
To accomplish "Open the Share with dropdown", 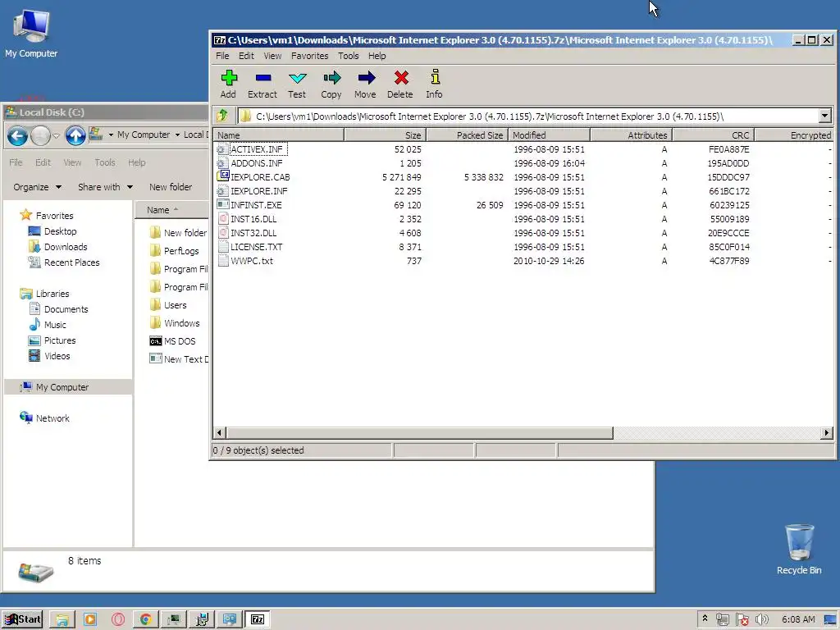I will (105, 187).
